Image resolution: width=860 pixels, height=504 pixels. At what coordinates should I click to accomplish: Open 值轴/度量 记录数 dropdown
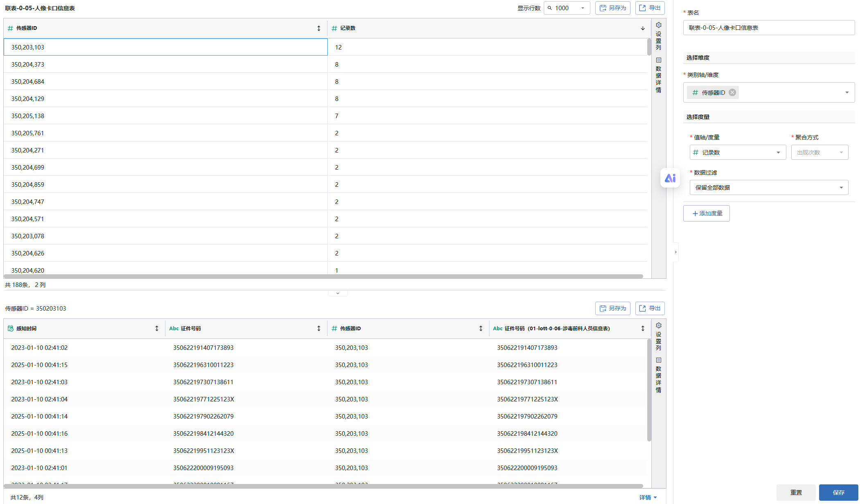(x=737, y=152)
